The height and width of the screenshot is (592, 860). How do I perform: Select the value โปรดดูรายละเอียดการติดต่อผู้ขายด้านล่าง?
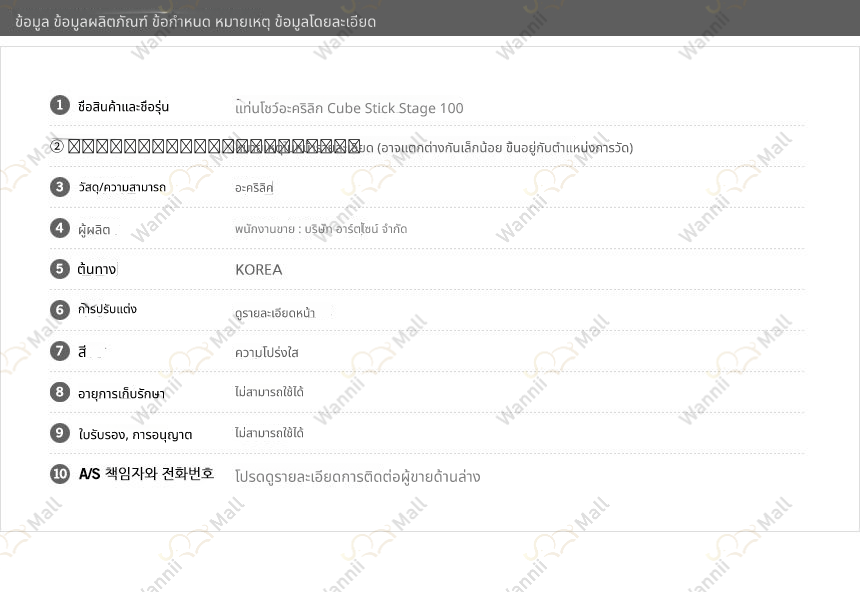click(358, 477)
